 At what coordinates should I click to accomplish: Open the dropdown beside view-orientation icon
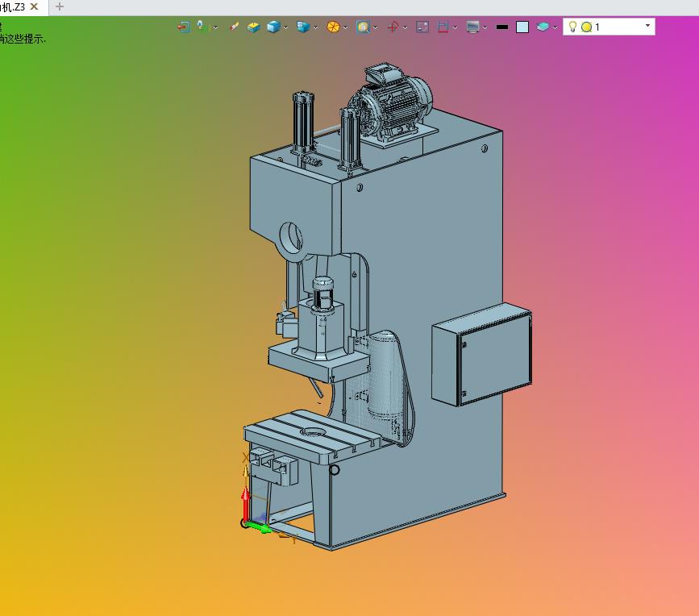[x=315, y=27]
